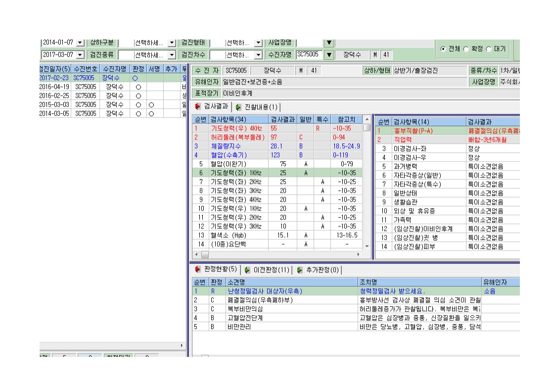Select the 2015-03-03 exam record row
The image size is (555, 392).
pos(113,105)
